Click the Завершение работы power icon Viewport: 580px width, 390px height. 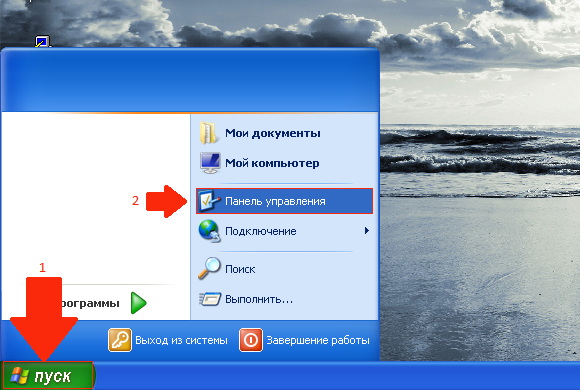tap(251, 340)
